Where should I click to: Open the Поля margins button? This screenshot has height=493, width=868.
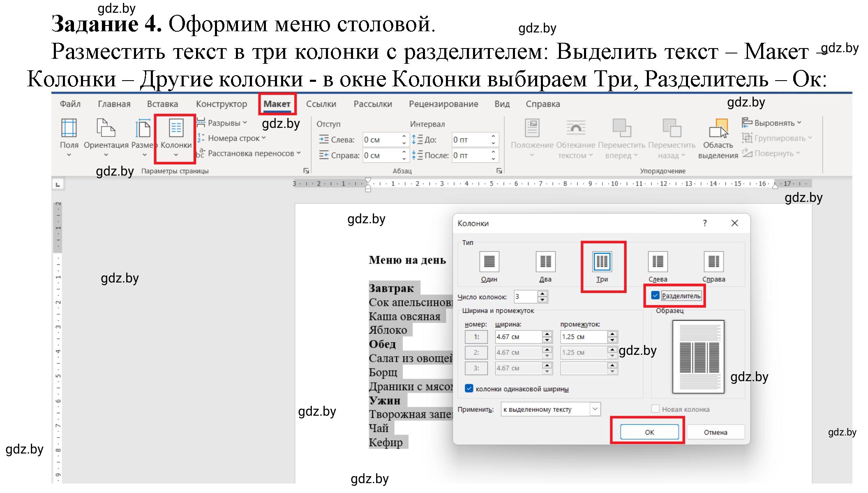click(x=69, y=138)
